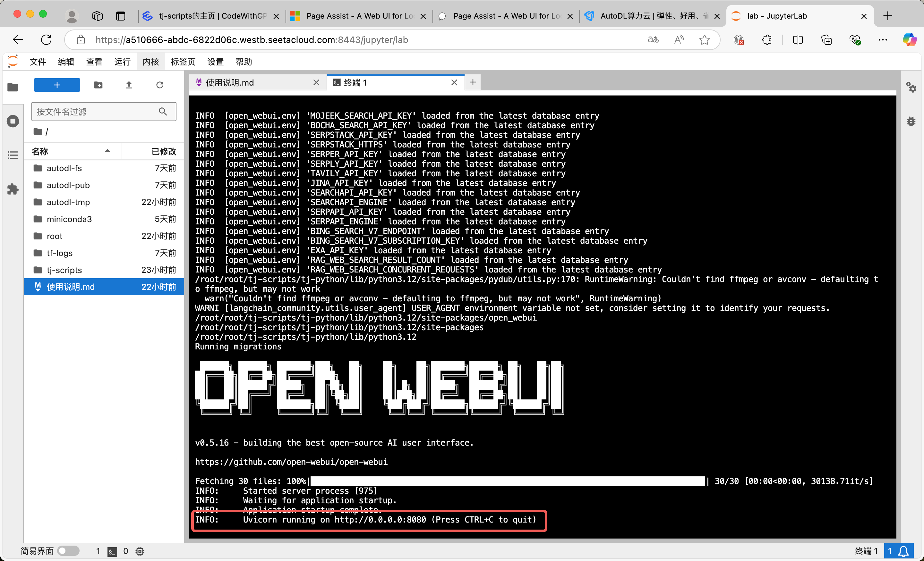Click kernel chip icon in status bar

[x=140, y=551]
